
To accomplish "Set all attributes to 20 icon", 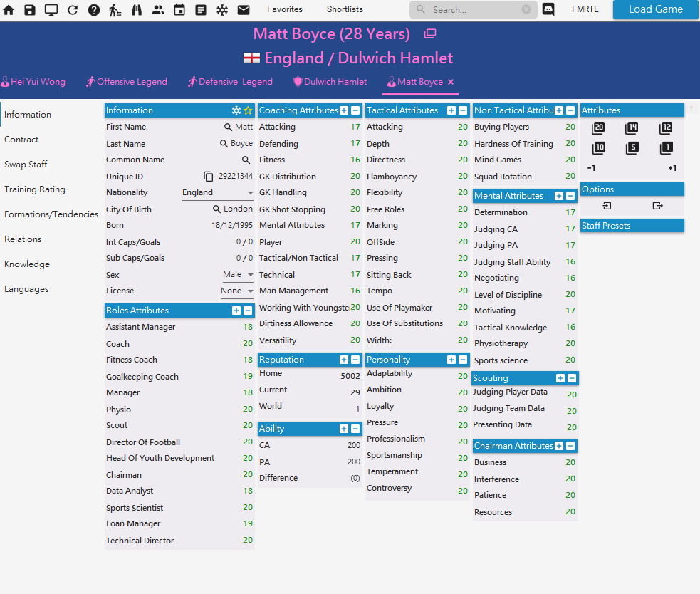I will [x=598, y=128].
